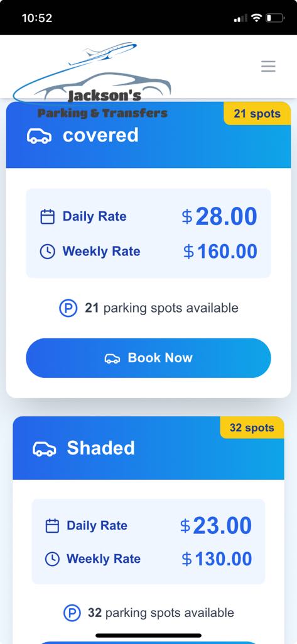Click the calendar icon in Shaded card

[52, 526]
